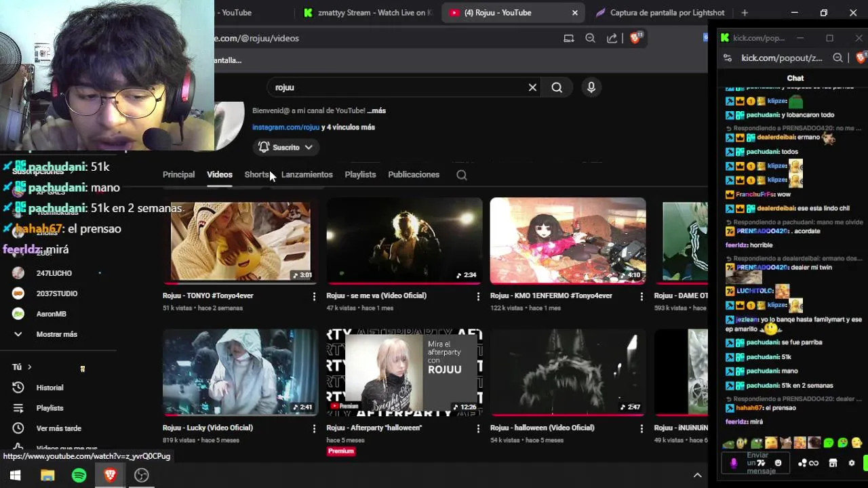The image size is (868, 488).
Task: Open options menu for Rojuu - KMO 1ENFERMO
Action: click(x=642, y=296)
